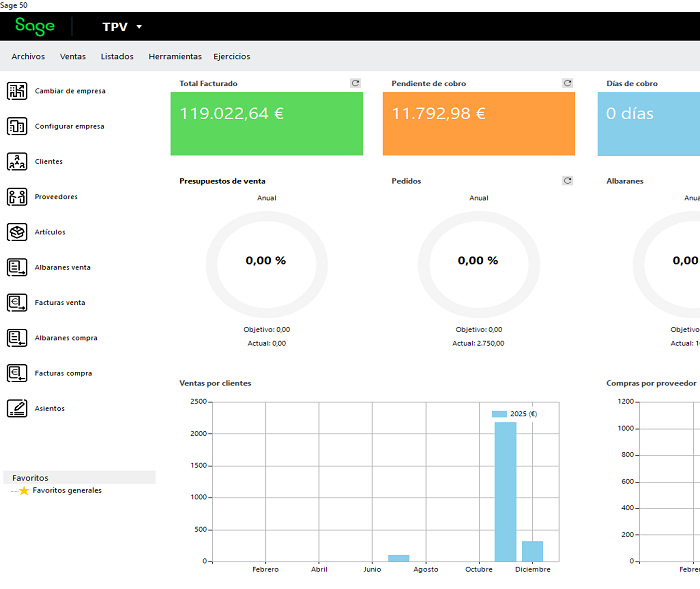The image size is (700, 589).
Task: Click the Facturas compra label
Action: click(x=63, y=373)
